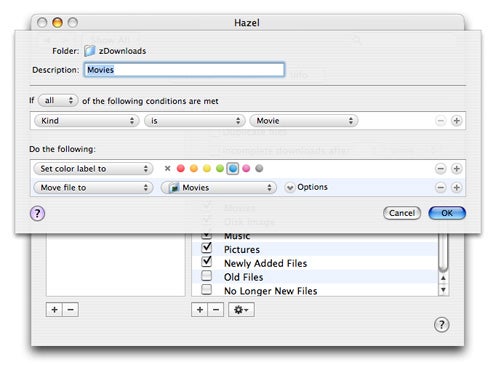Open the Movie kind value popup
The image size is (496, 370).
304,121
